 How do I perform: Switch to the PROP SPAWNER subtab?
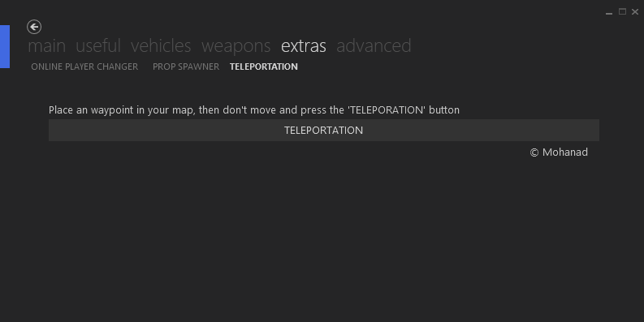click(x=186, y=67)
